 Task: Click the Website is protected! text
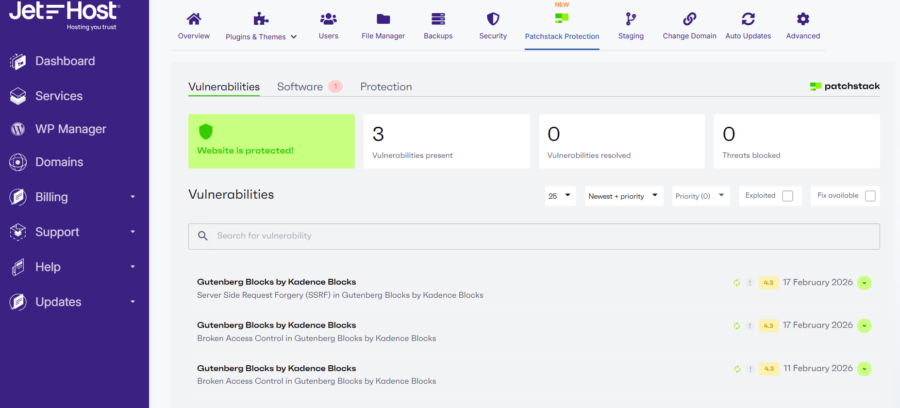[x=245, y=151]
